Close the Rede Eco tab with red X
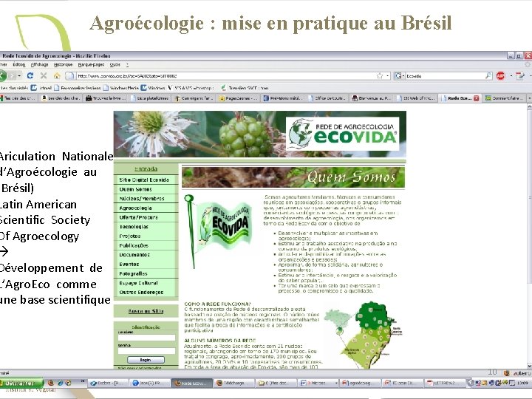532x399 pixels. (476, 98)
